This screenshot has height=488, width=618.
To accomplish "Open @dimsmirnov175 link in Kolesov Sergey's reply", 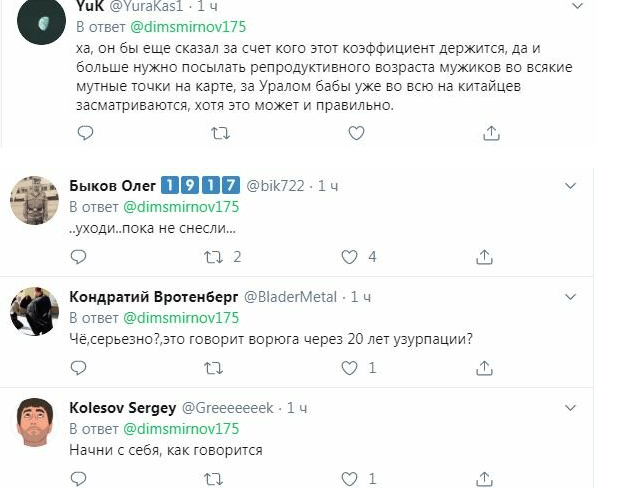I will 180,428.
